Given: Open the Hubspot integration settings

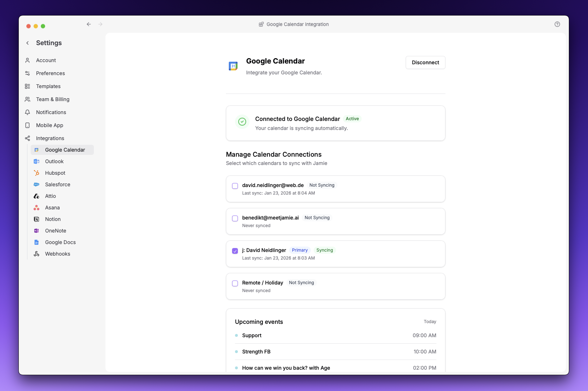Looking at the screenshot, I should 55,173.
